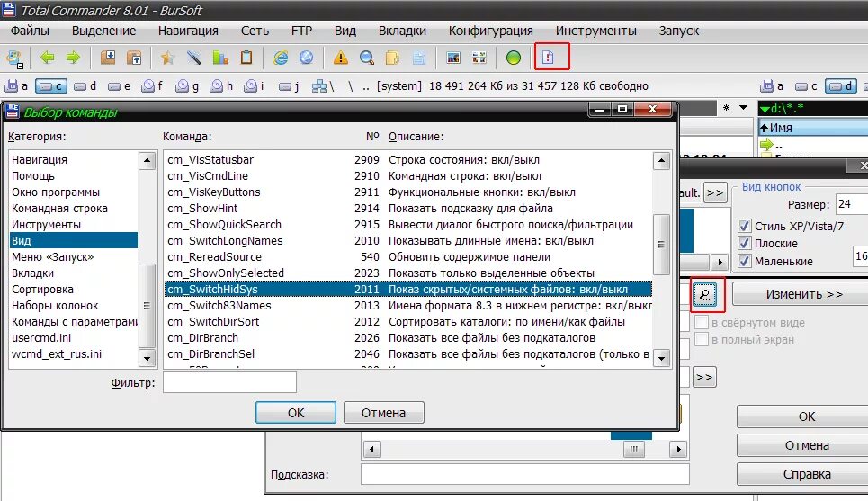This screenshot has height=501, width=868.
Task: Open favorites via the yellow star icon
Action: (167, 57)
